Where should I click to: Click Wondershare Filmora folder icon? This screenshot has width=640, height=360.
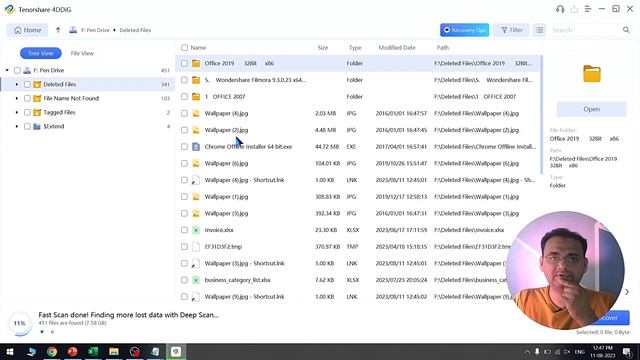click(196, 80)
